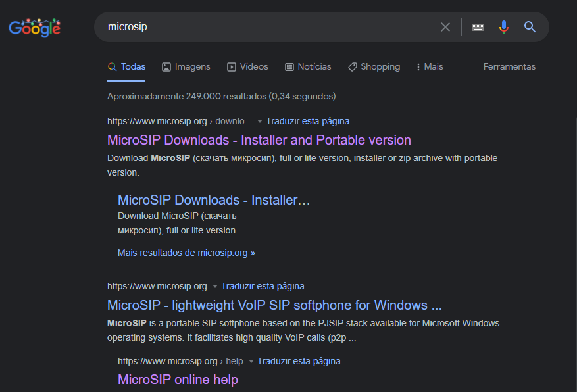Start voice search with microphone icon
Screen dimensions: 577x392
coord(504,27)
